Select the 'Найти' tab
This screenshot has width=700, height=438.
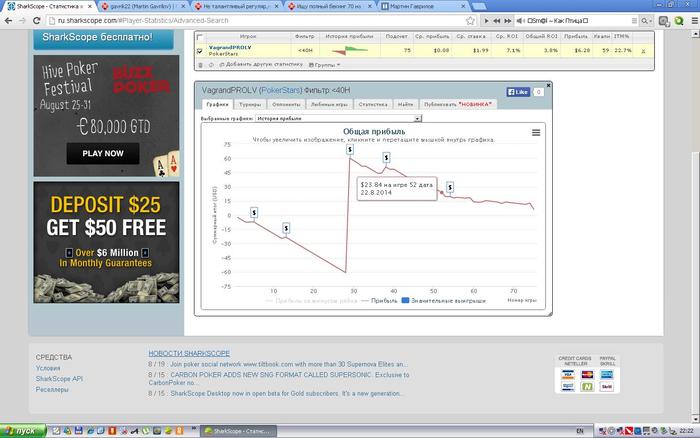(405, 104)
